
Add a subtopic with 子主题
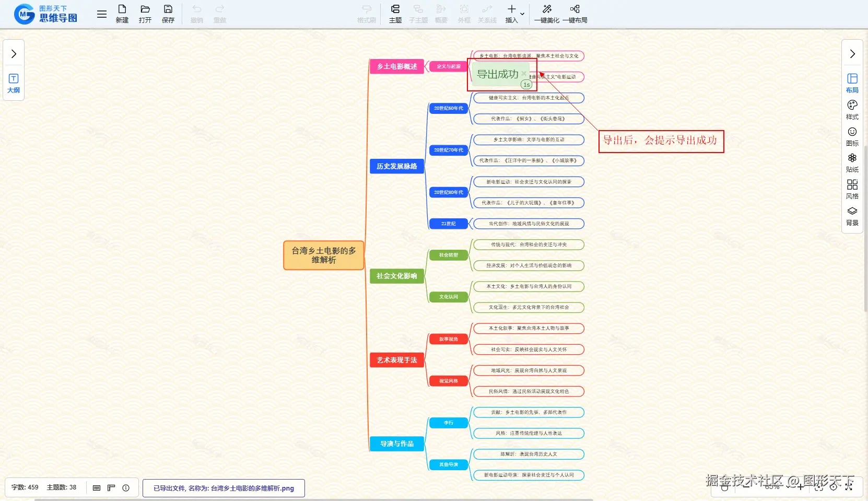click(x=418, y=14)
